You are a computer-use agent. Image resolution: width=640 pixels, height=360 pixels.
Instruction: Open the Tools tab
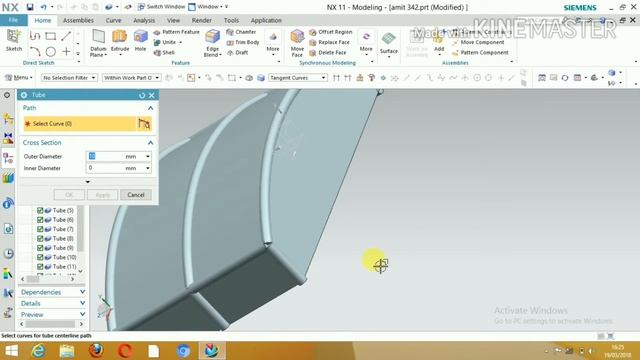[x=231, y=20]
